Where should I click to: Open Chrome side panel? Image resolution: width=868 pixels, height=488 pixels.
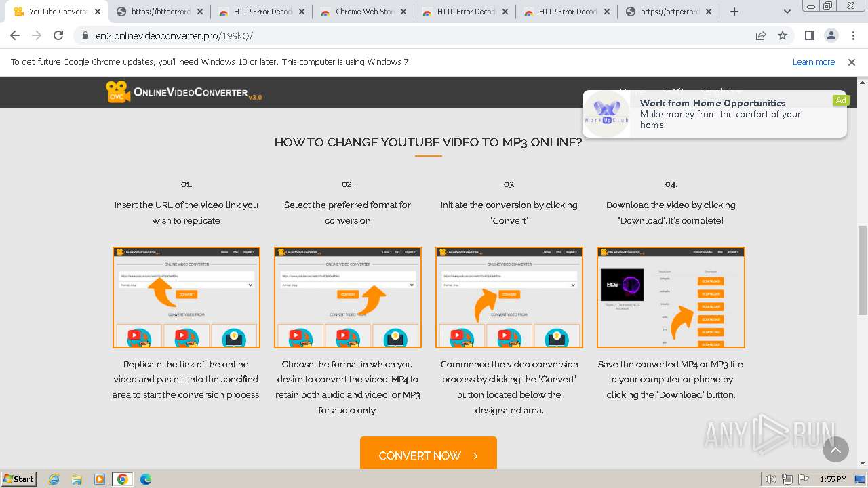pyautogui.click(x=809, y=35)
